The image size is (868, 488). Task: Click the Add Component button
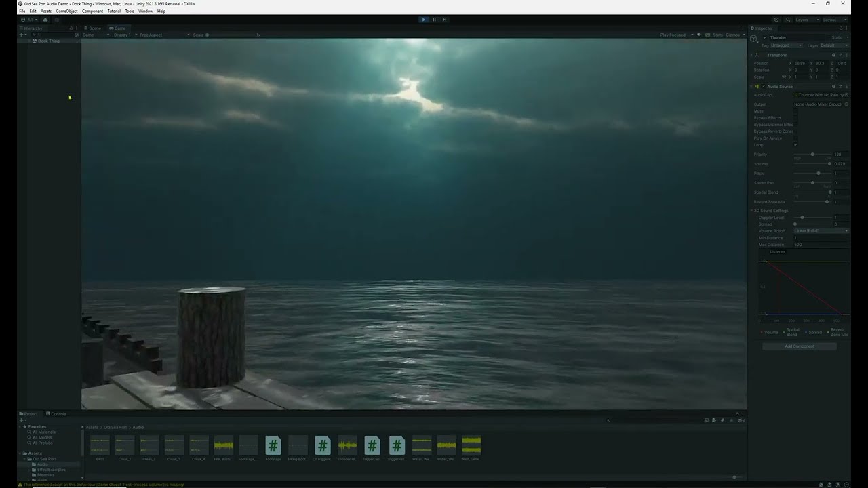pos(800,346)
